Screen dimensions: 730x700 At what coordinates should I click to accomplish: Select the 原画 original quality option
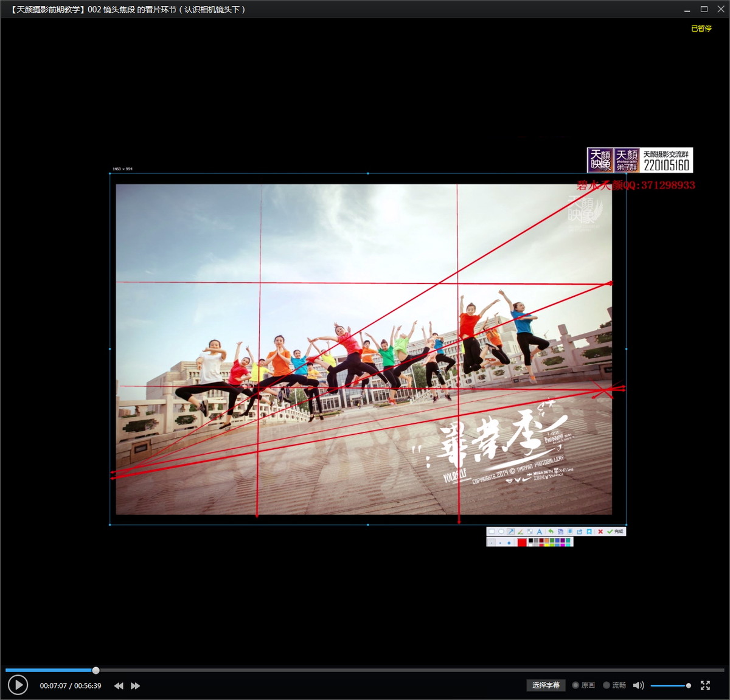pyautogui.click(x=583, y=685)
